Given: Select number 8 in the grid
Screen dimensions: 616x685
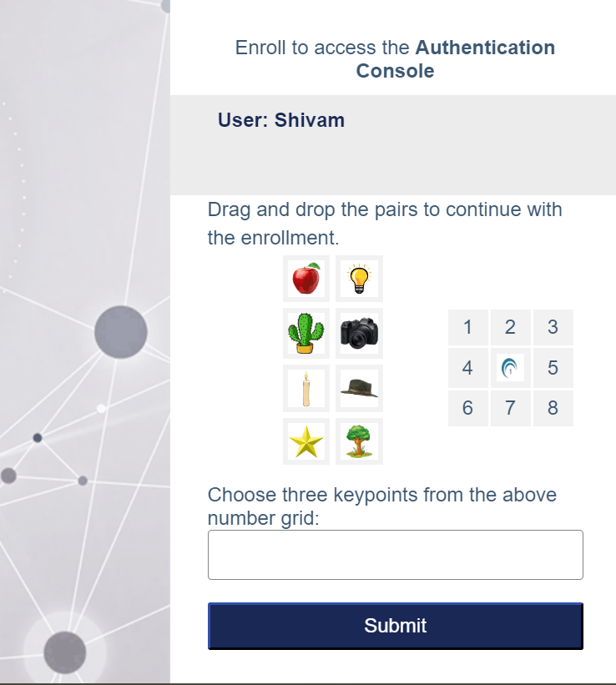Looking at the screenshot, I should tap(553, 408).
